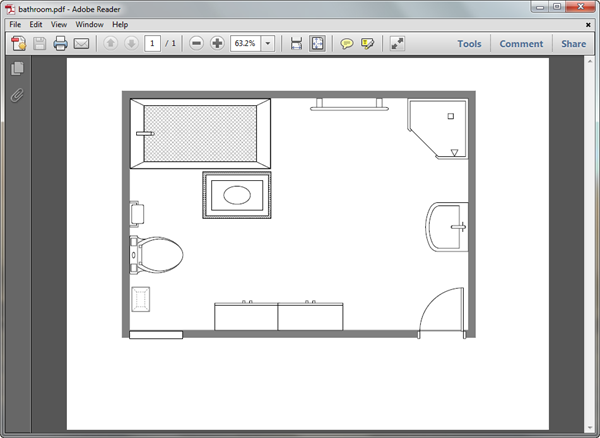
Task: Click the bath rug beside the tub
Action: click(x=237, y=195)
